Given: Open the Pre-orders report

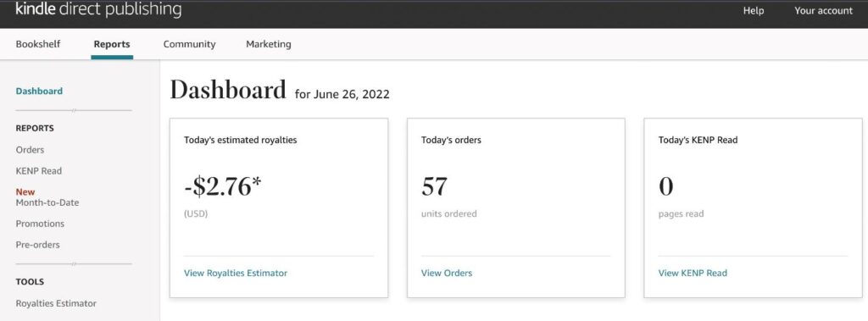Looking at the screenshot, I should click(x=37, y=245).
